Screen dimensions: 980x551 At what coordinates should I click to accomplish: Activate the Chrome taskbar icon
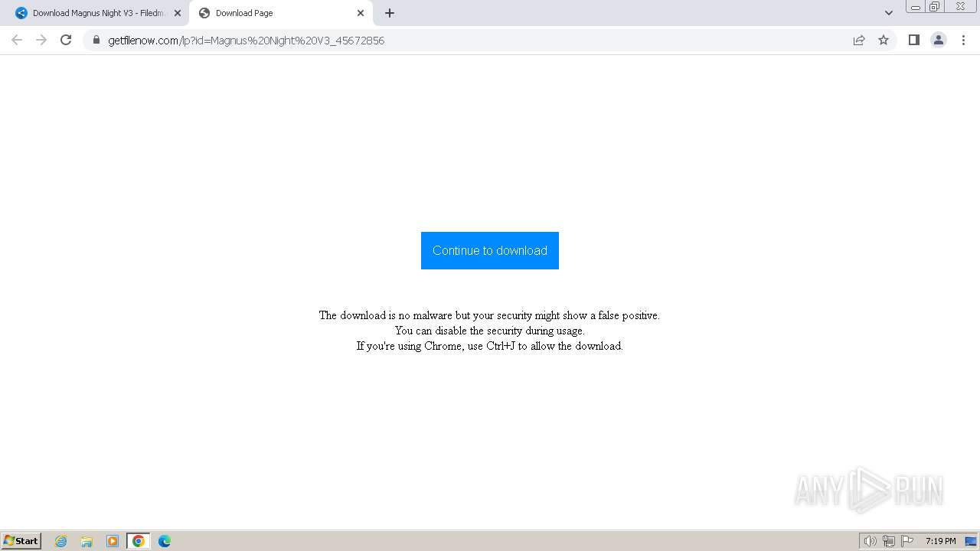click(x=139, y=541)
